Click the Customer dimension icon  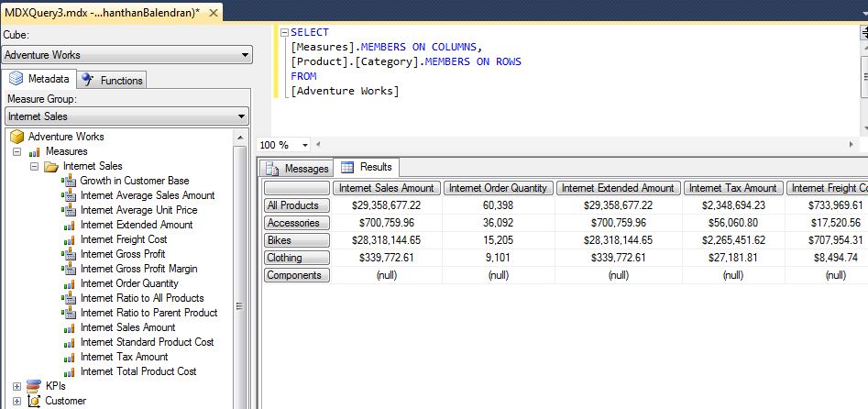pos(34,401)
